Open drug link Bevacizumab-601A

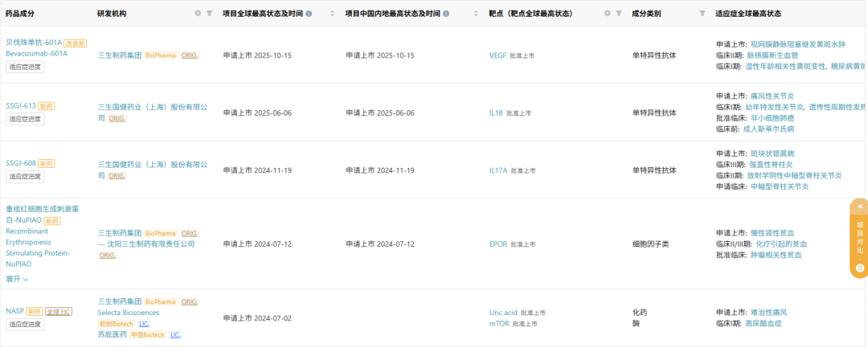pyautogui.click(x=36, y=54)
